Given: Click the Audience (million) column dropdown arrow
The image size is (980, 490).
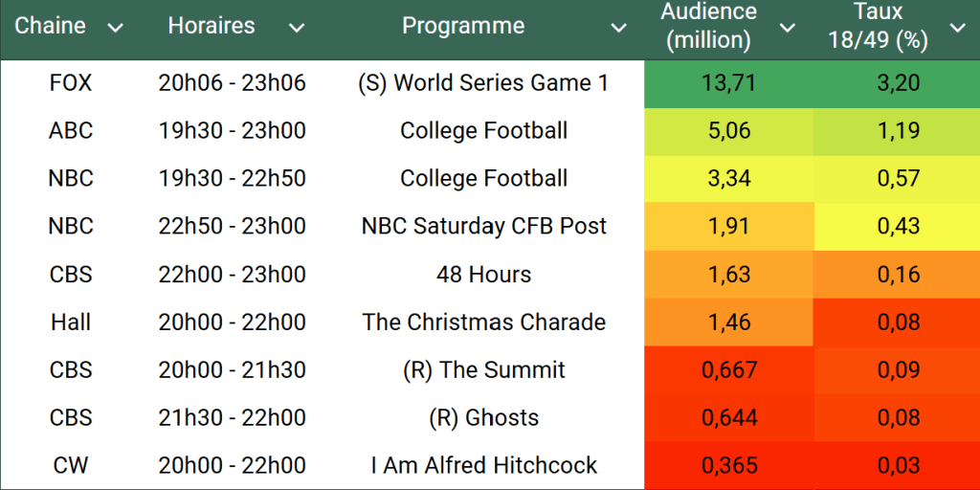Looking at the screenshot, I should (788, 28).
